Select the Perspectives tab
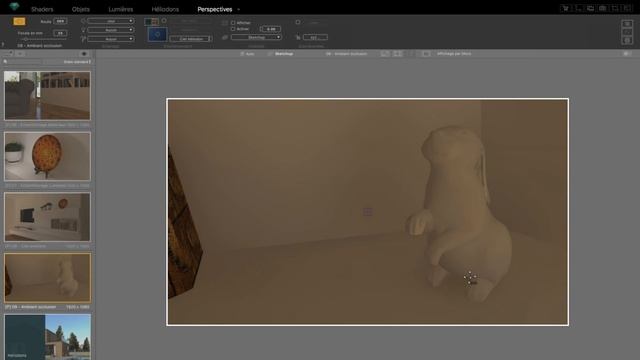This screenshot has height=360, width=640. 215,9
